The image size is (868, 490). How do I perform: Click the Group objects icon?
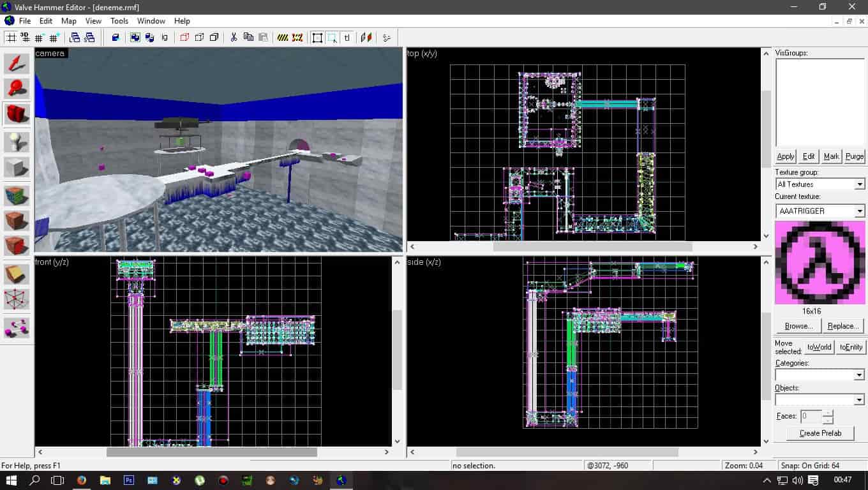(135, 38)
